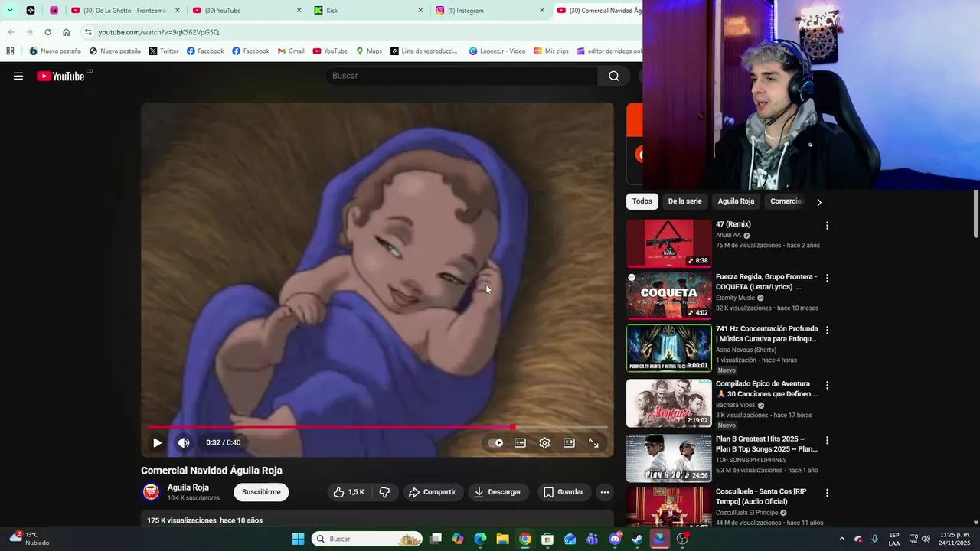Open the Gmail bookmark
Image resolution: width=980 pixels, height=551 pixels.
(x=291, y=51)
